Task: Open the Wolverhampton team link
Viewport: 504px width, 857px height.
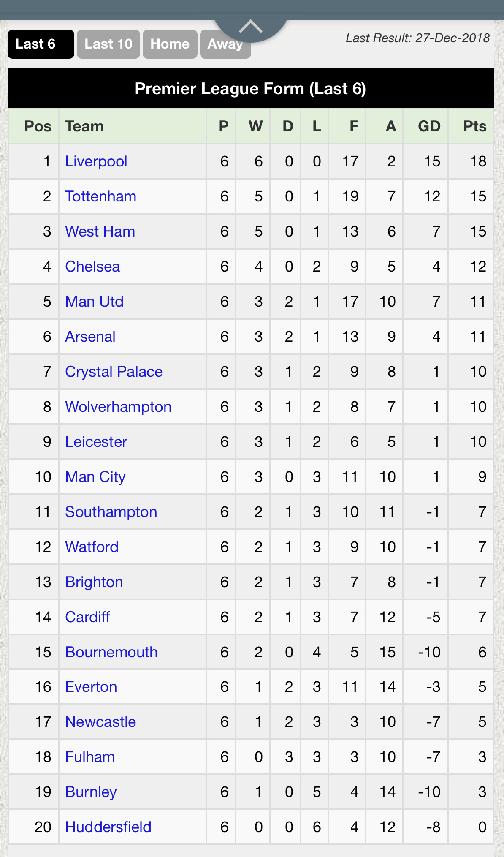Action: click(119, 407)
